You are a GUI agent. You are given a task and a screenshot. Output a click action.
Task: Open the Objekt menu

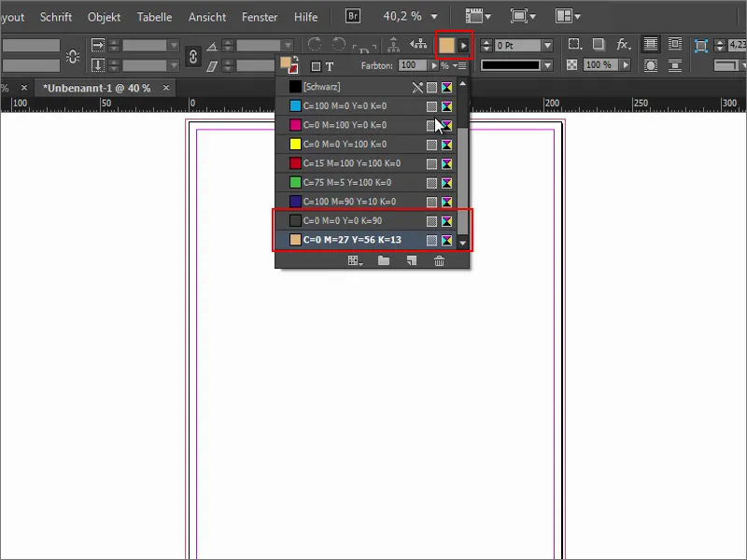pos(104,17)
